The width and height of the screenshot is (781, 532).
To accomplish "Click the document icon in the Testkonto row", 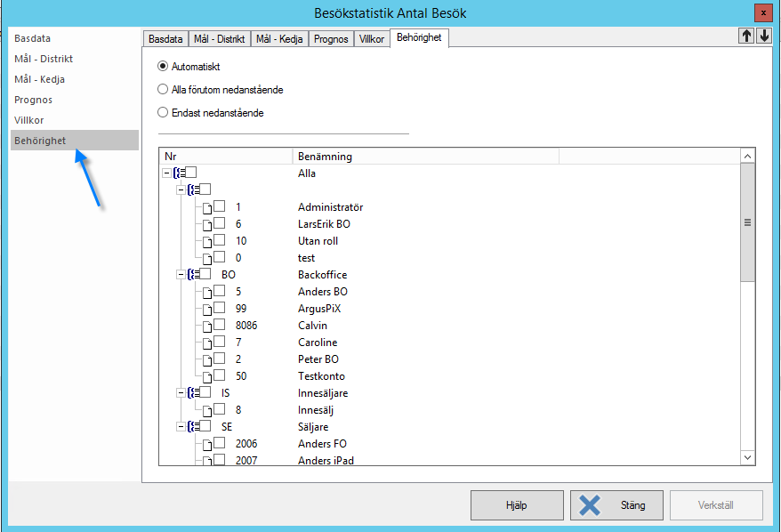I will pyautogui.click(x=207, y=377).
